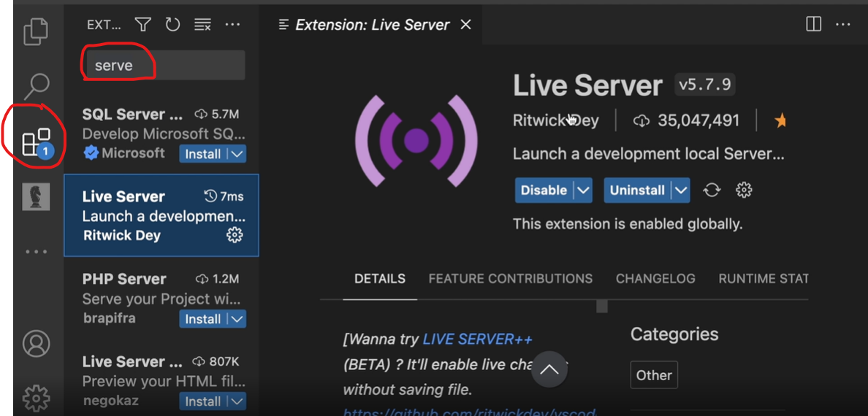
Task: Switch to the Changelog tab
Action: point(655,279)
